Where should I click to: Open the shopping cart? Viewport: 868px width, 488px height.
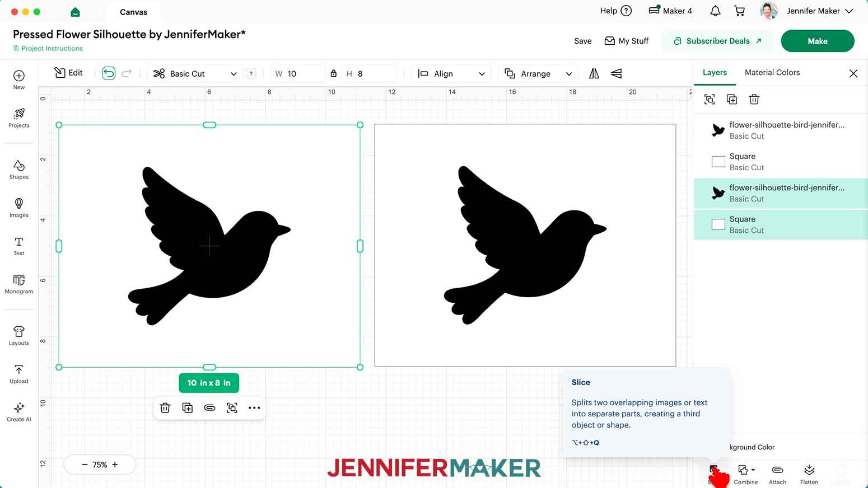pos(740,11)
